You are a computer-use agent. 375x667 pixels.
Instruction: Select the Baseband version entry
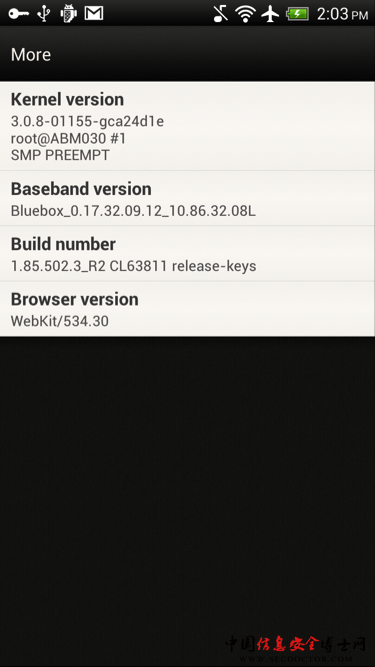click(187, 198)
